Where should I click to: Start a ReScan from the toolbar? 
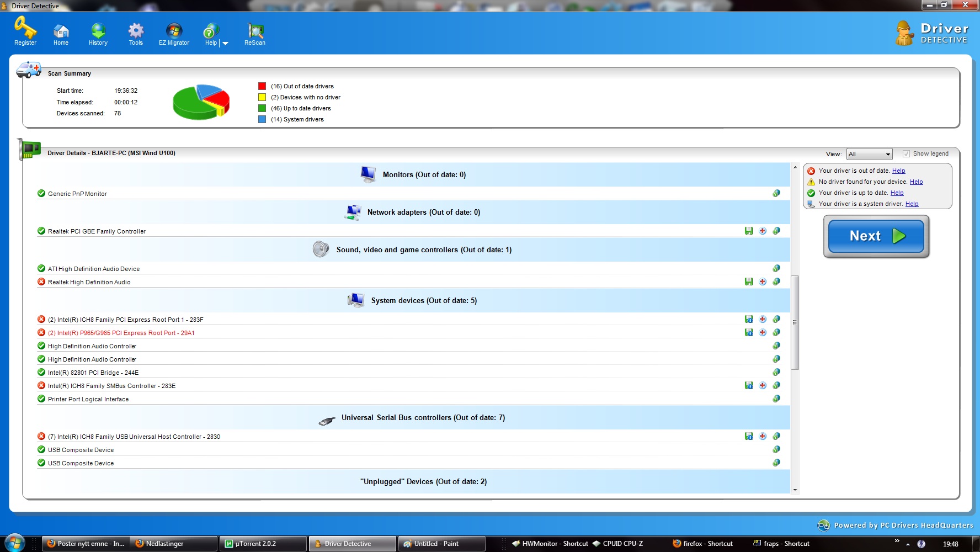(x=255, y=33)
